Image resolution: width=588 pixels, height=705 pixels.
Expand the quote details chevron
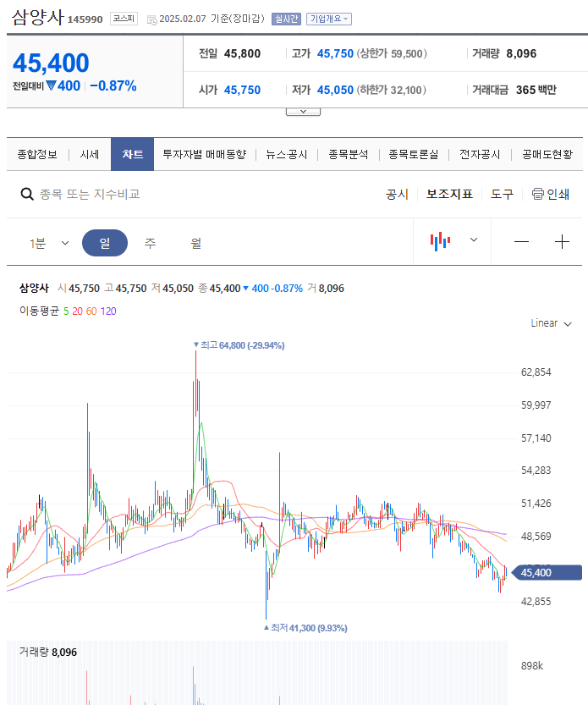pos(303,112)
